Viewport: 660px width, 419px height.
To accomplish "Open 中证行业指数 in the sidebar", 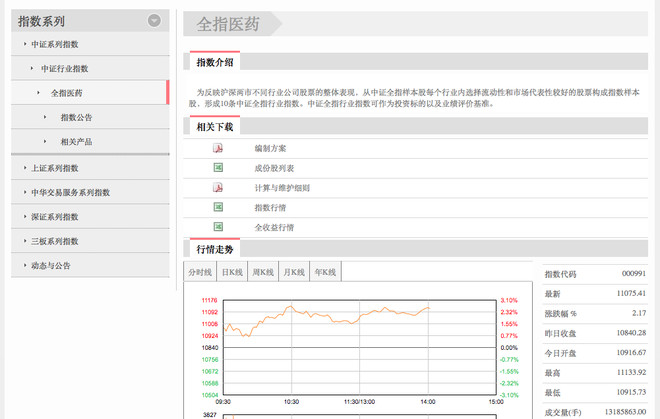I will coord(64,69).
